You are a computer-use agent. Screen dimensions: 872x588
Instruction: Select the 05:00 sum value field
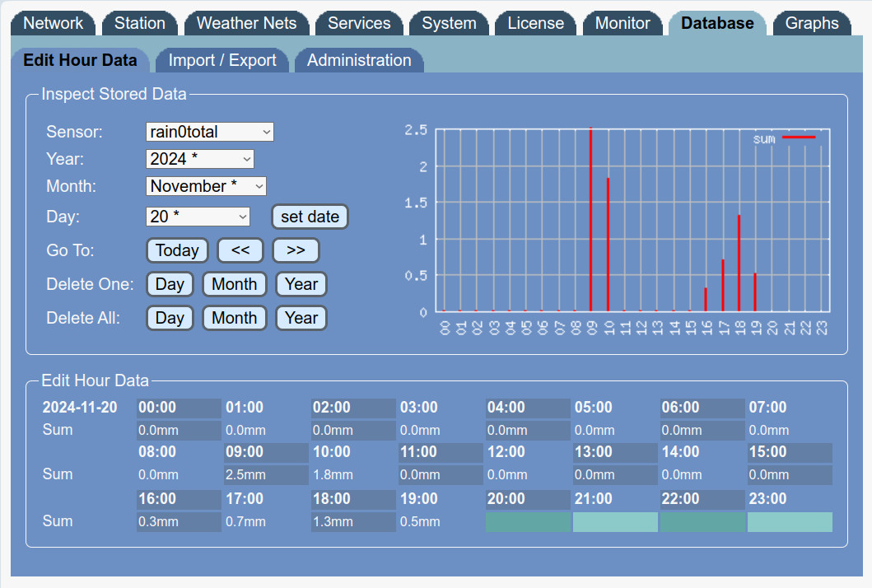pyautogui.click(x=616, y=431)
